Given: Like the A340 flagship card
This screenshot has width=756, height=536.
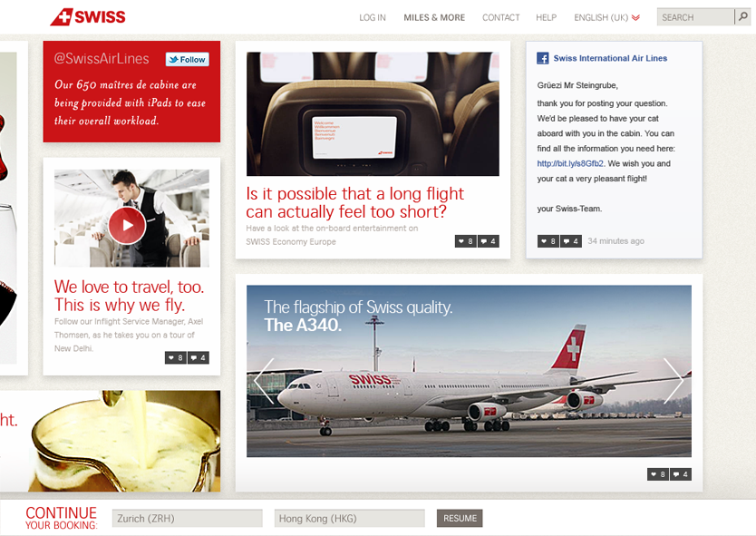Looking at the screenshot, I should coord(658,474).
